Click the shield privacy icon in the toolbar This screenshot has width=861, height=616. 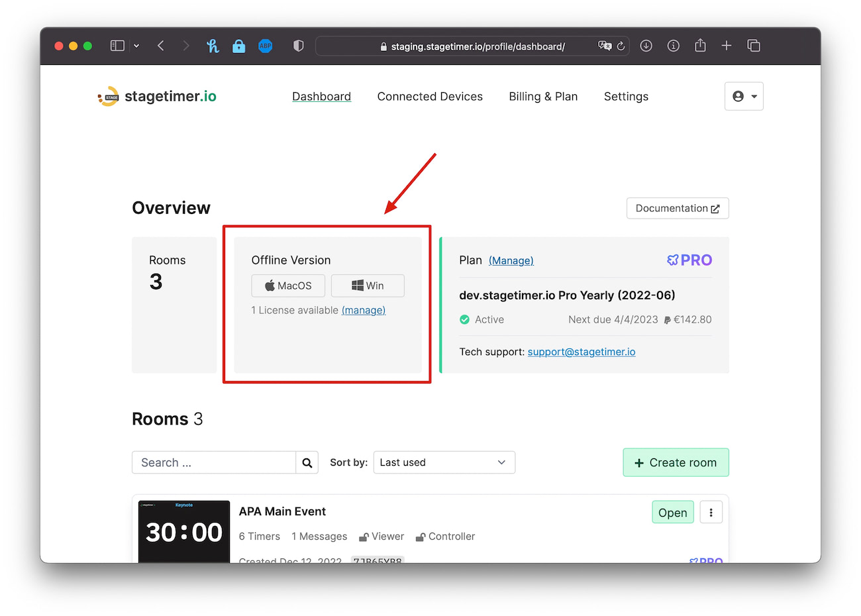click(x=298, y=46)
